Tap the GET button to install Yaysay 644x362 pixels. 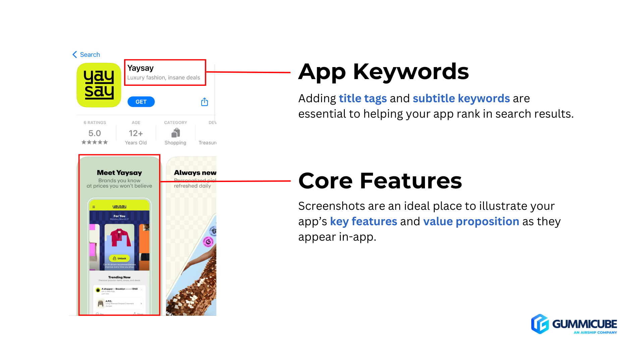(141, 101)
